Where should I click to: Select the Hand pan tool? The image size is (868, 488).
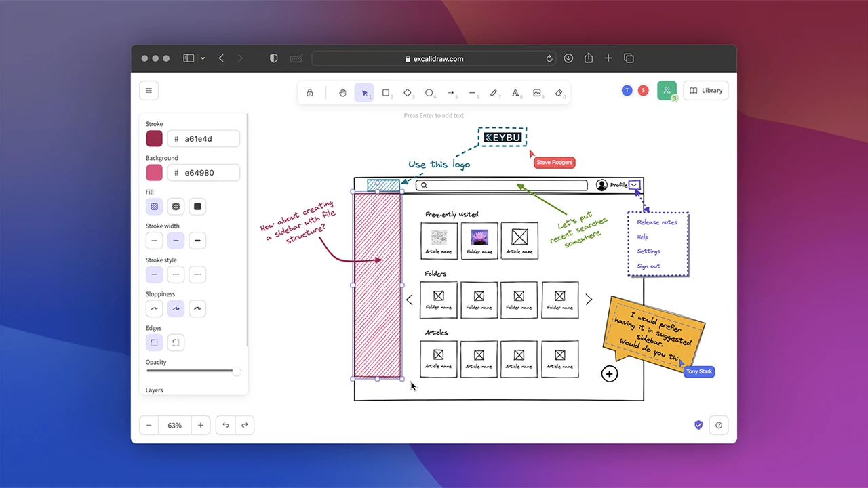[x=342, y=93]
